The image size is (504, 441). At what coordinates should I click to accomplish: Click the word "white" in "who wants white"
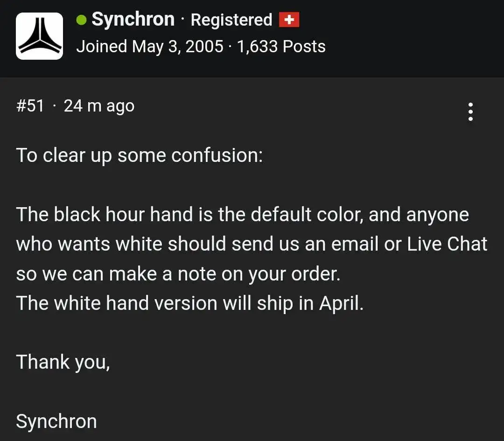coord(139,244)
